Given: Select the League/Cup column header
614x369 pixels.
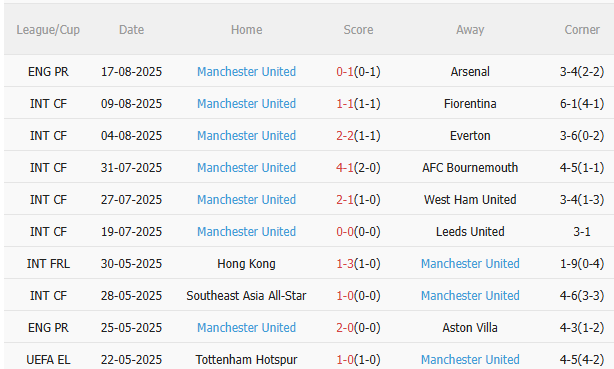Looking at the screenshot, I should [x=48, y=30].
